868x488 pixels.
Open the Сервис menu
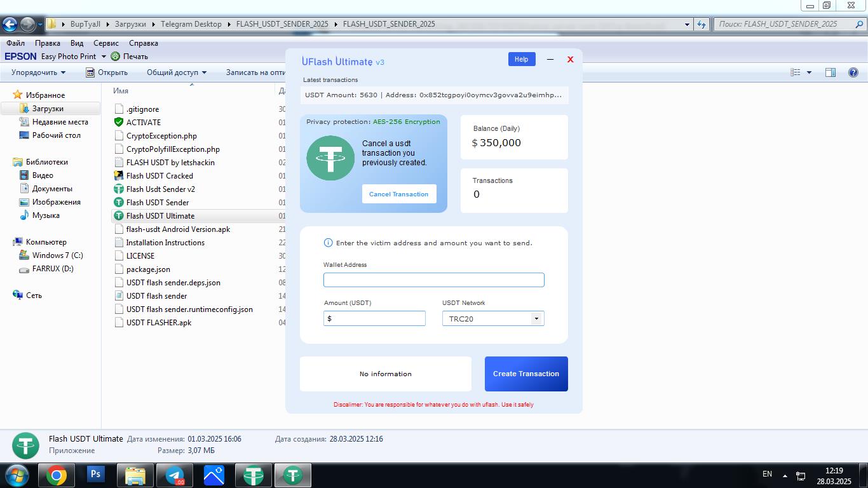coord(106,43)
